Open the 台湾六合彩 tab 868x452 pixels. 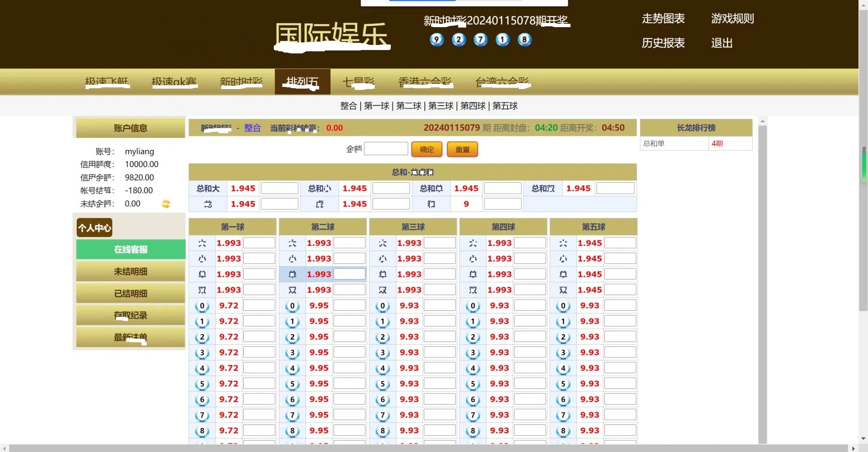point(503,81)
